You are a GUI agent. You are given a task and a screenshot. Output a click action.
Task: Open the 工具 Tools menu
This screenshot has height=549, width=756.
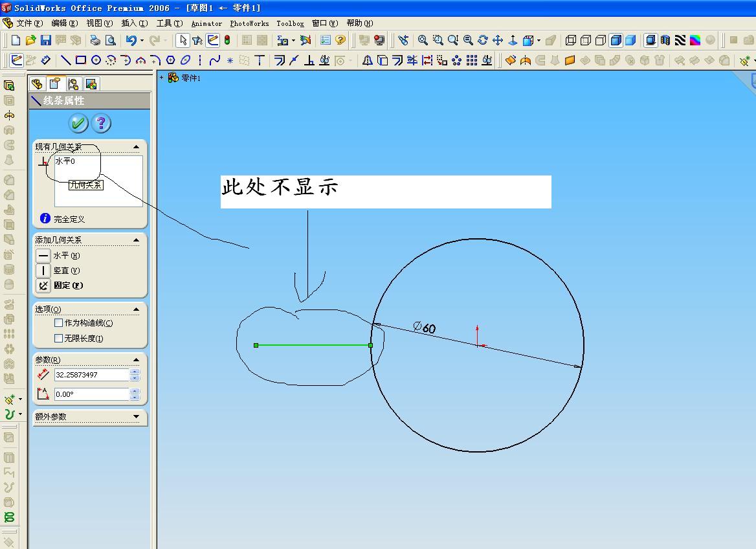point(170,23)
